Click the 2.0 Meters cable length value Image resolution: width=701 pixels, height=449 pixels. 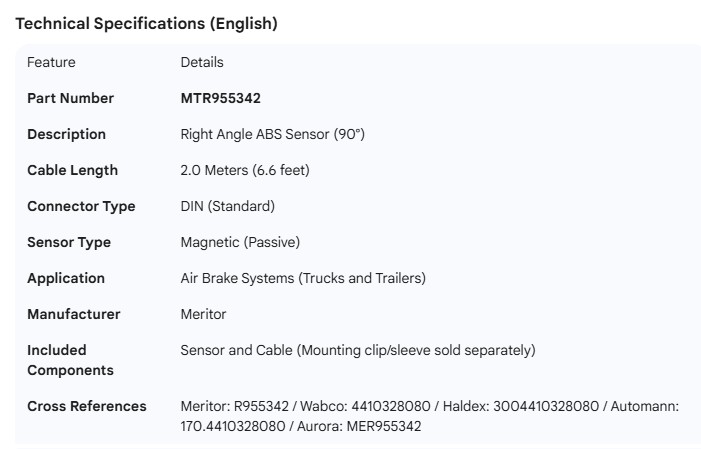pos(245,170)
